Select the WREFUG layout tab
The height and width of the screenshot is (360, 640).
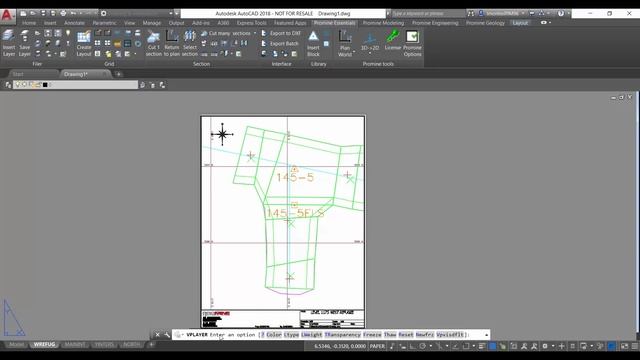point(44,345)
